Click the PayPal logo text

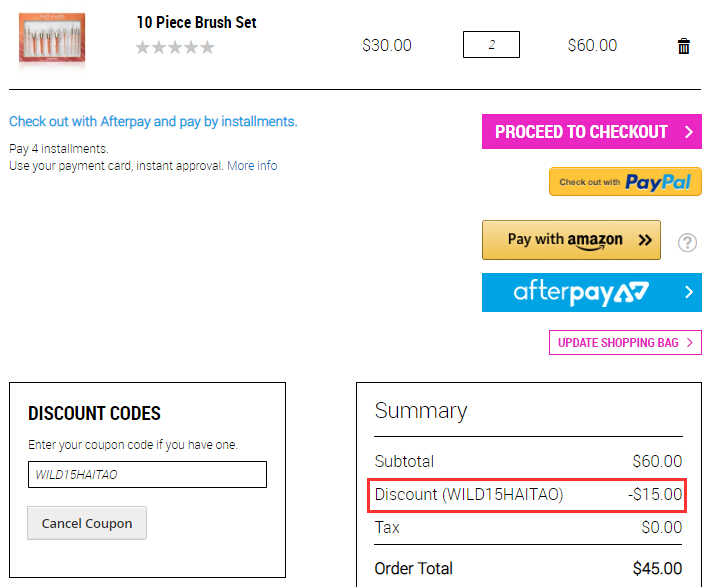point(657,182)
